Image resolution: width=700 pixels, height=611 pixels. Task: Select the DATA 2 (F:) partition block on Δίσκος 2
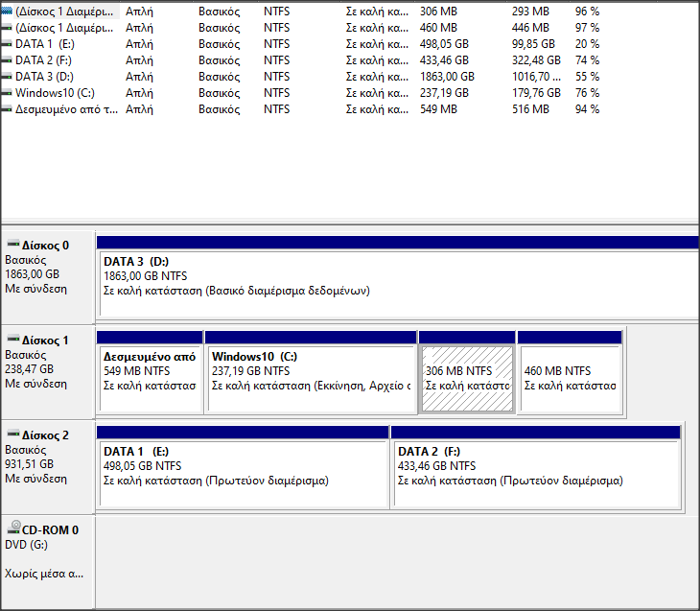[x=535, y=474]
